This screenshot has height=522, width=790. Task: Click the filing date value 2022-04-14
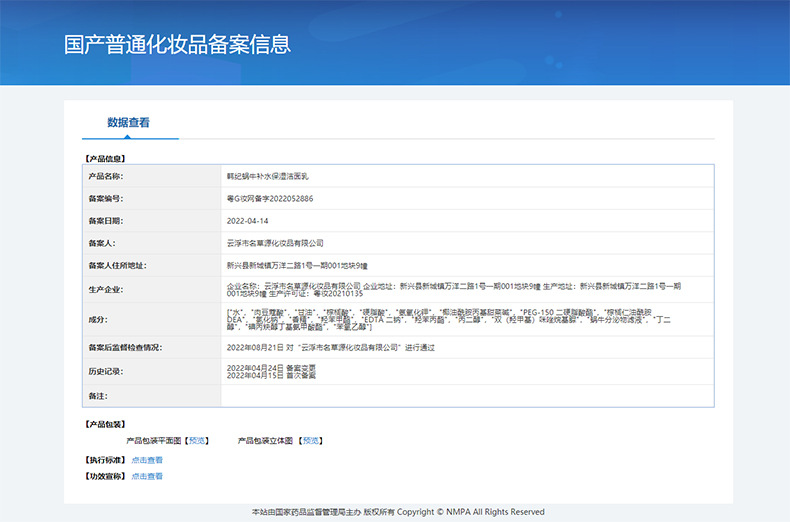(248, 220)
